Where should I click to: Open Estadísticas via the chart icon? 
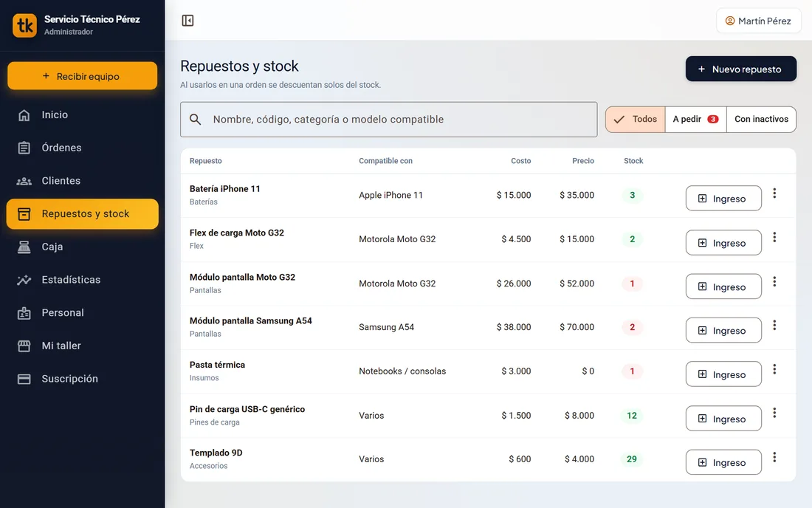tap(24, 280)
